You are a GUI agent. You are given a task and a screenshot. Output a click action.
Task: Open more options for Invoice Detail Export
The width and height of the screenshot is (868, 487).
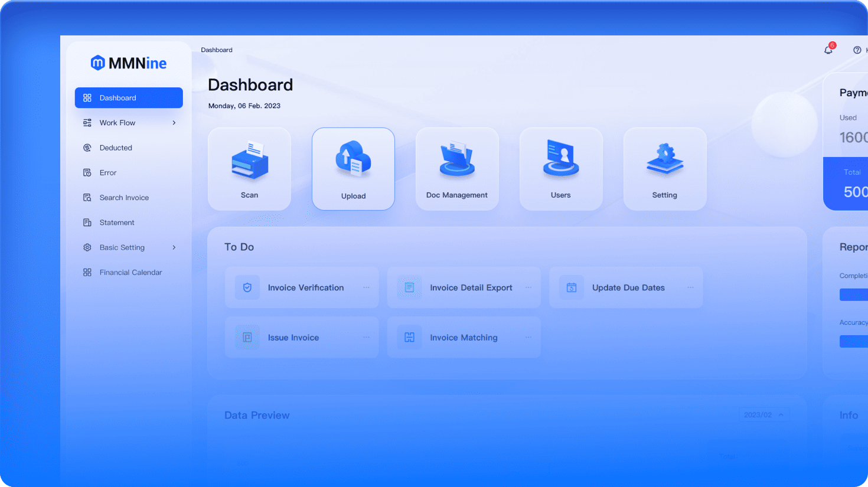[528, 287]
